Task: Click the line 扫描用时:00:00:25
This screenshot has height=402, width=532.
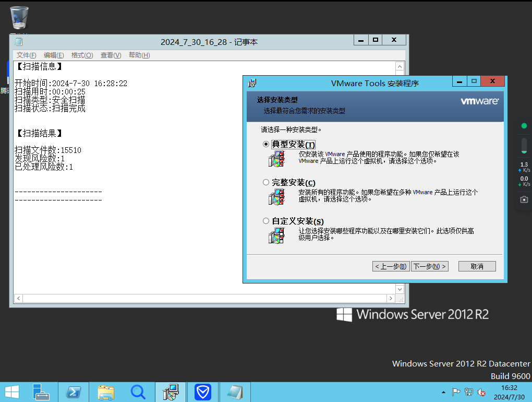Action: tap(50, 92)
